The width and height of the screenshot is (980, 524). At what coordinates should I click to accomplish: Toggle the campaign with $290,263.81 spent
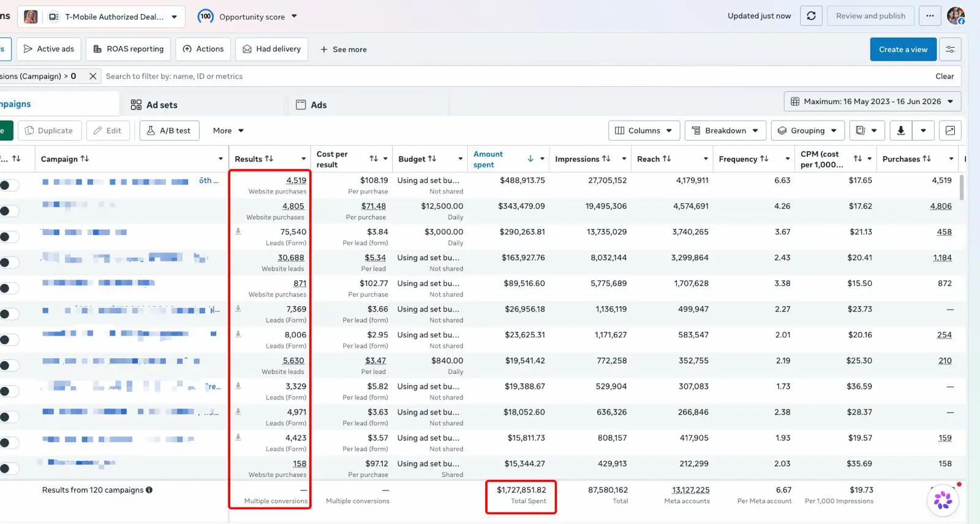[x=9, y=237]
